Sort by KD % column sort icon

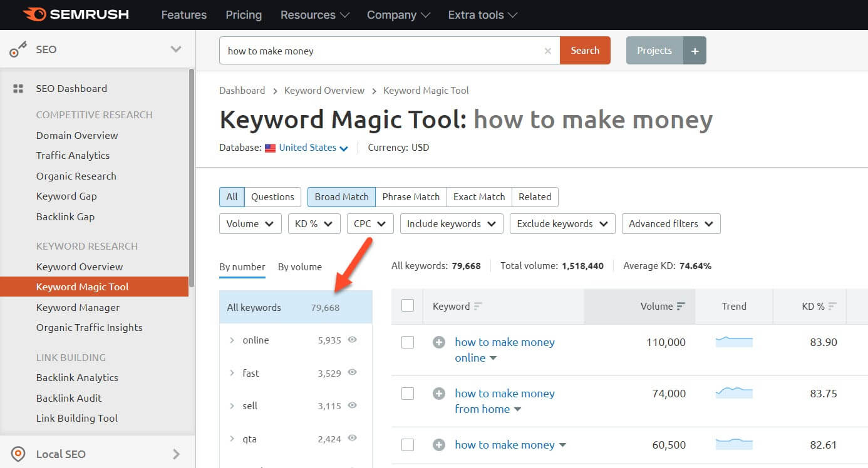832,307
